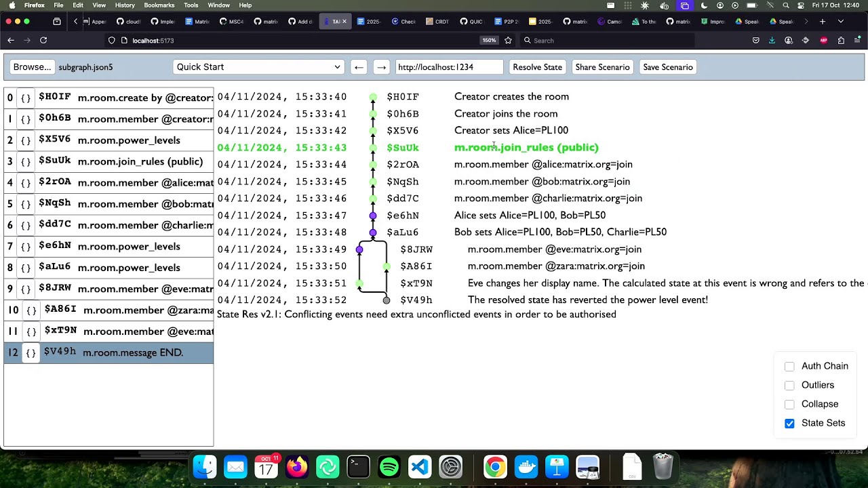Open the File menu
The width and height of the screenshot is (868, 488).
pyautogui.click(x=58, y=5)
